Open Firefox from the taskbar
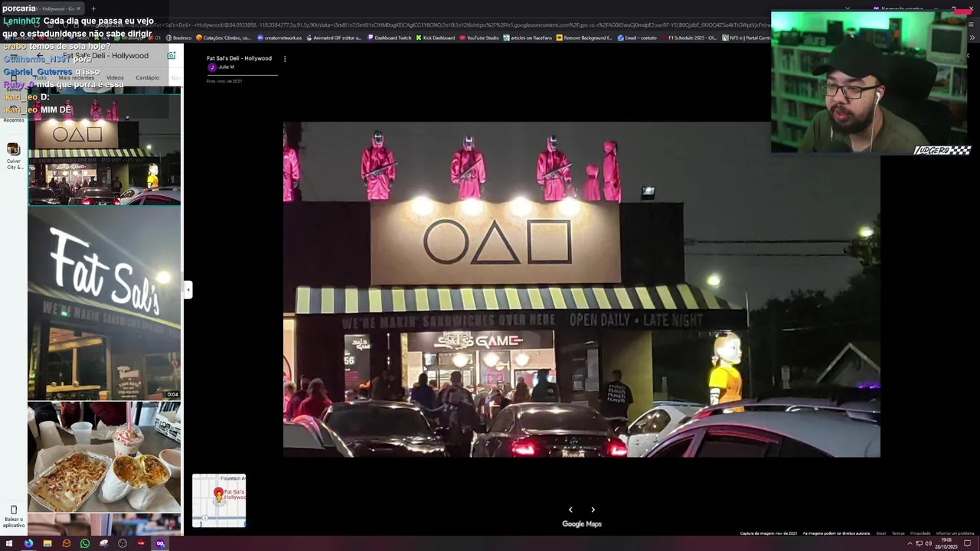 coord(28,543)
